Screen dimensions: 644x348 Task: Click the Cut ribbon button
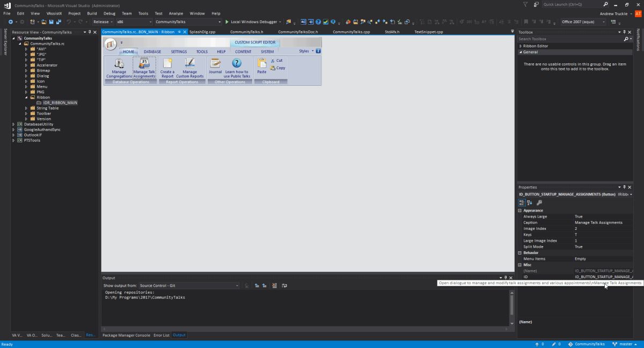coord(276,61)
